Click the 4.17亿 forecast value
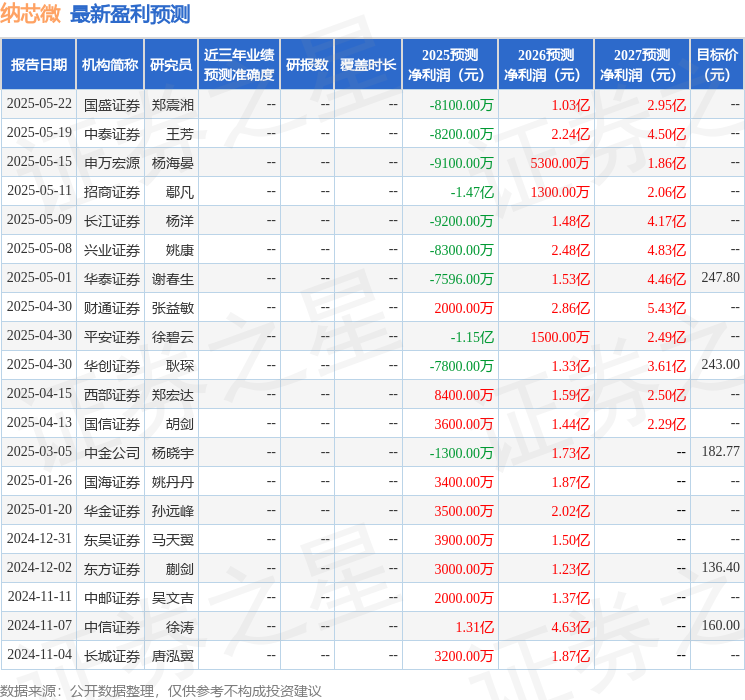 [x=667, y=221]
